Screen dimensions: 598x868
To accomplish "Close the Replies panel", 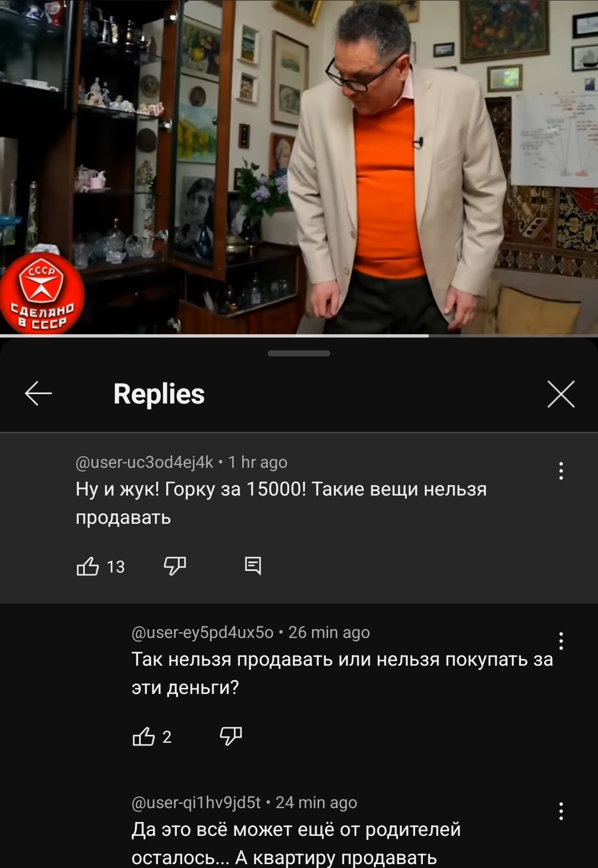I will 561,394.
